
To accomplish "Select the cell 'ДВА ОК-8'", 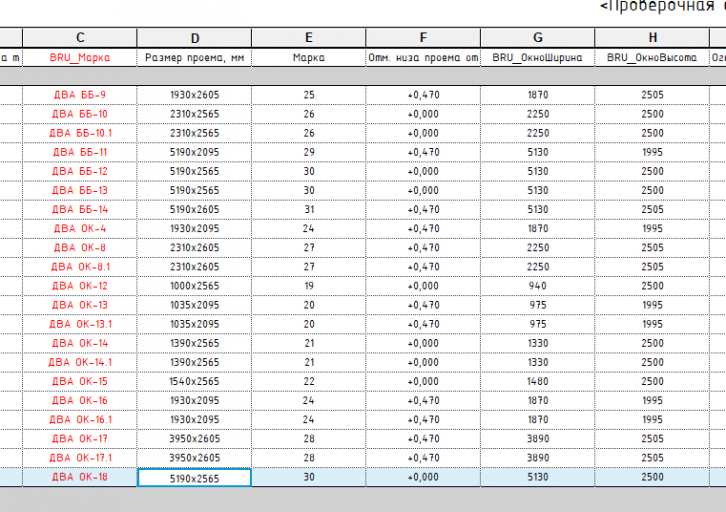I will [x=80, y=248].
